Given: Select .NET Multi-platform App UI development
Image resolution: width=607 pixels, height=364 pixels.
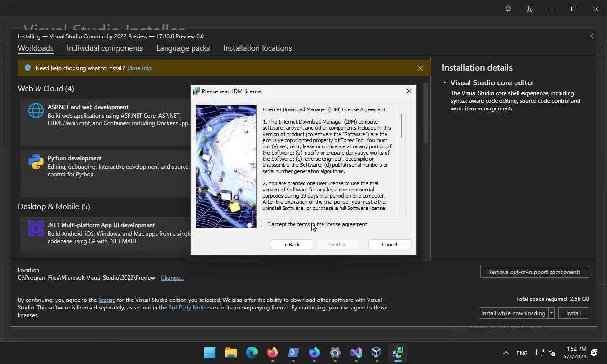Looking at the screenshot, I should (x=105, y=235).
